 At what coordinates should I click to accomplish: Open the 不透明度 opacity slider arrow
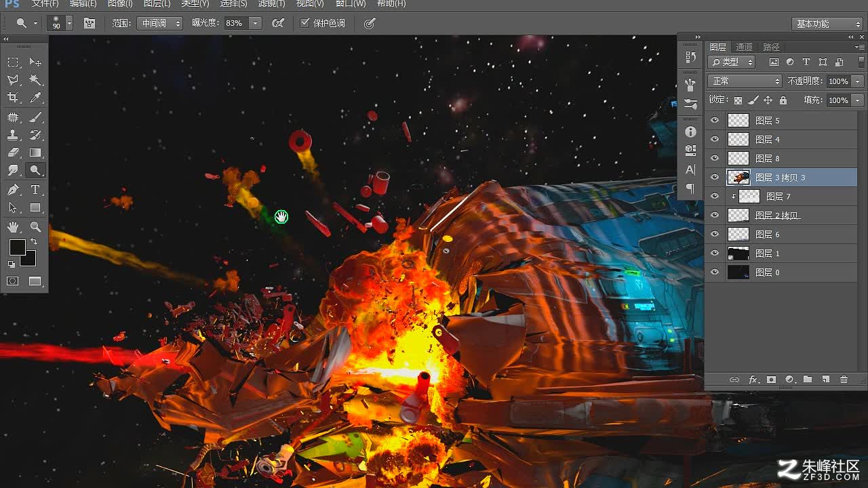(x=858, y=81)
